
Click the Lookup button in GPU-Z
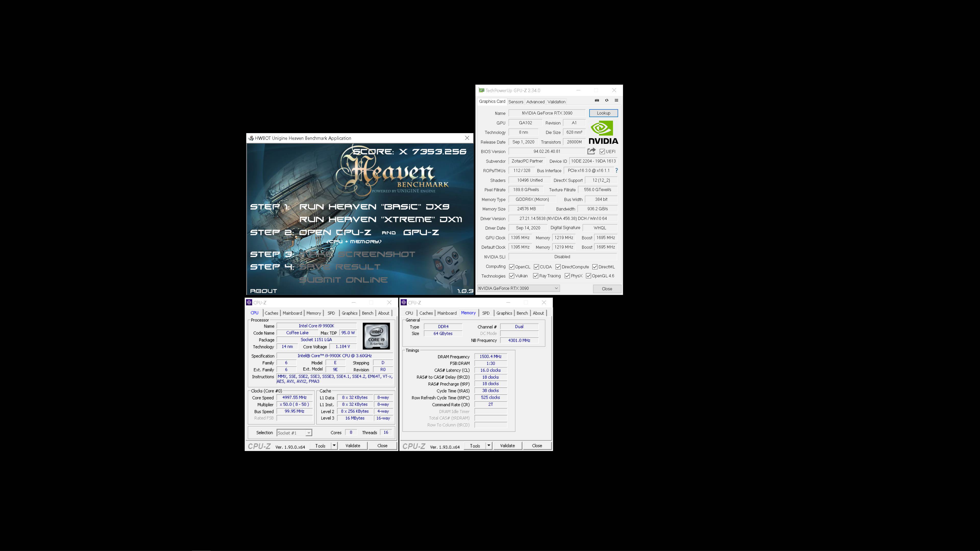603,113
